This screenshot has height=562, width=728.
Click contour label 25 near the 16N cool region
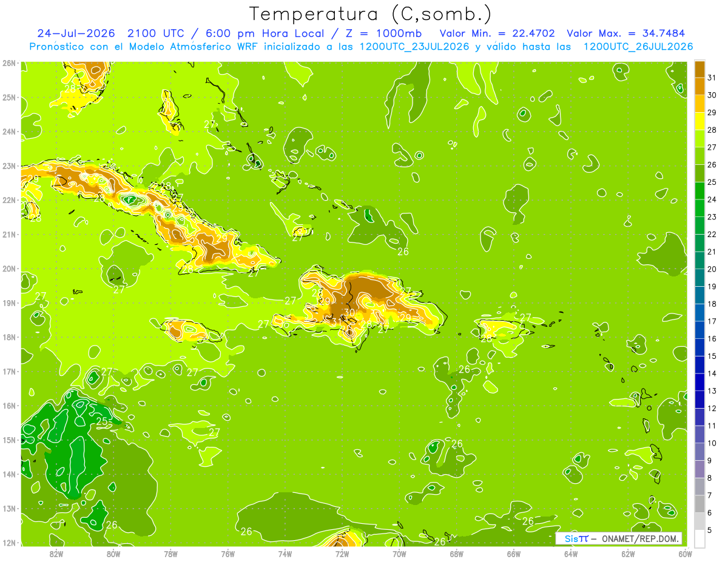102,421
